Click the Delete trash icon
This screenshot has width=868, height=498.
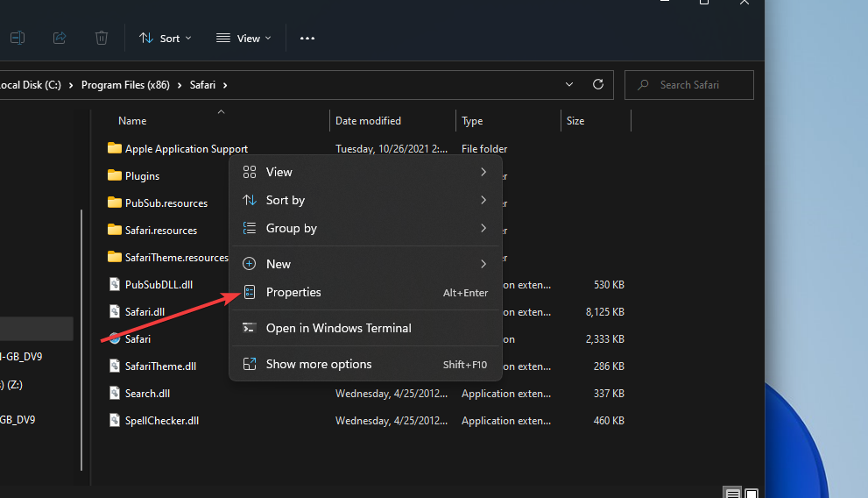click(x=102, y=38)
